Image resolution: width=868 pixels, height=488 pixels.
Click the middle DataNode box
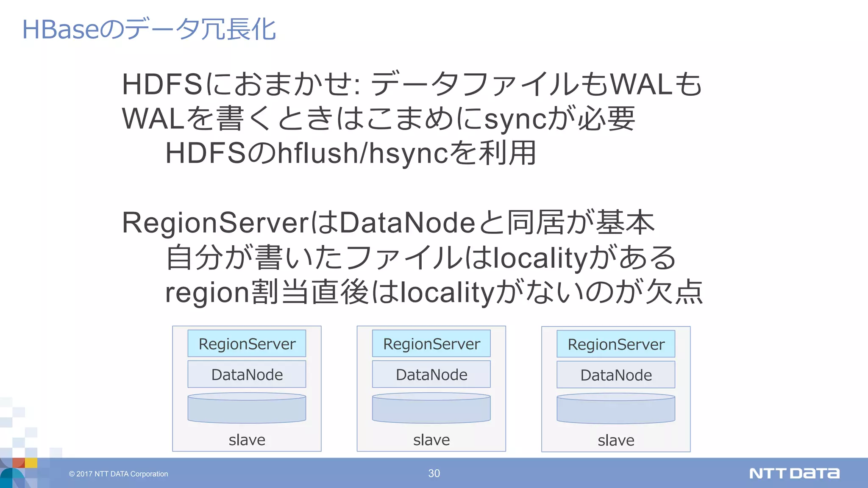[431, 374]
